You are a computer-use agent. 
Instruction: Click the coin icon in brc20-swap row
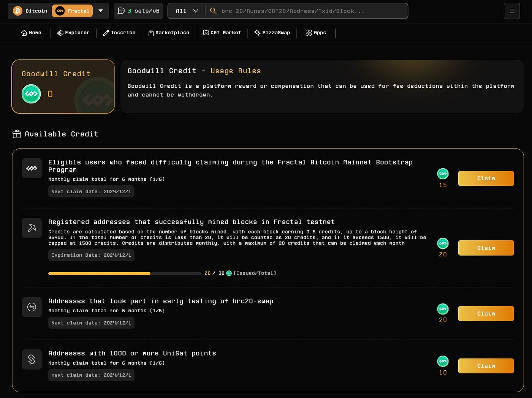443,309
